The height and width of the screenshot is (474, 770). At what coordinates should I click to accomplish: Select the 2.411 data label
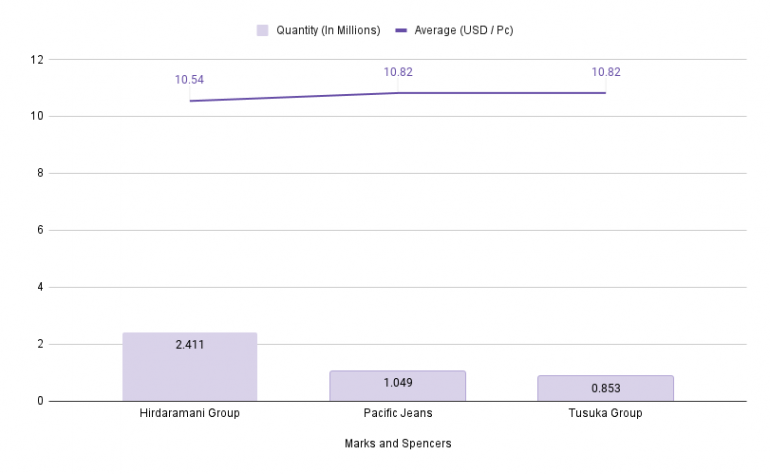[x=190, y=346]
